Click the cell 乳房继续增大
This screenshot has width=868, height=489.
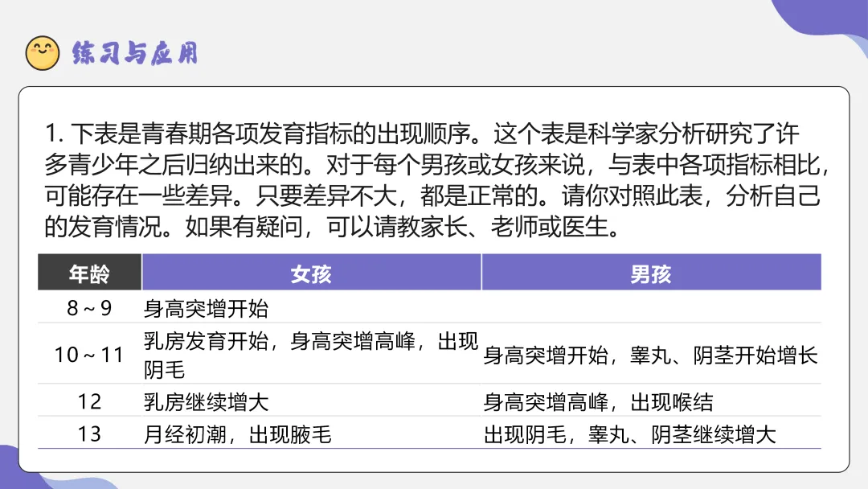point(312,401)
